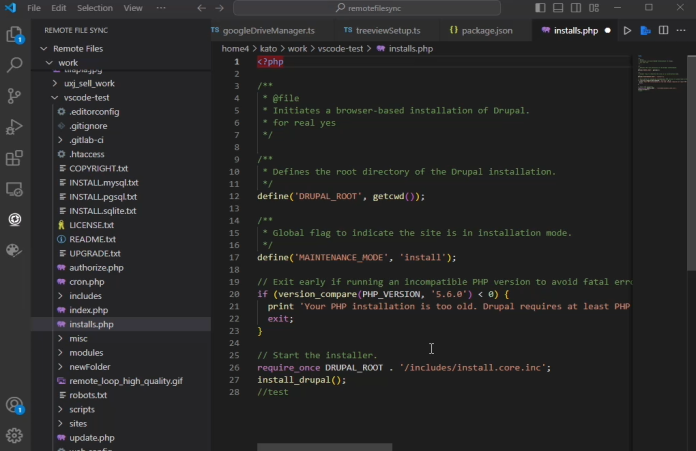Collapse the vscode-test folder

click(x=55, y=98)
